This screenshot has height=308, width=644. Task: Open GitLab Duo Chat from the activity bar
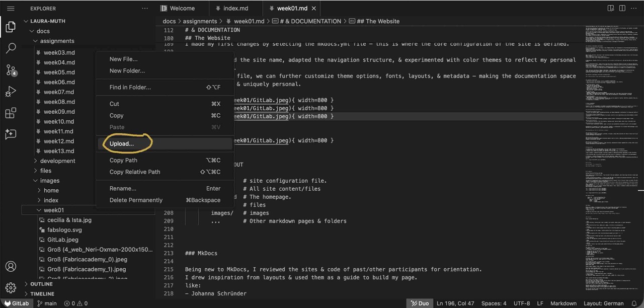[11, 134]
